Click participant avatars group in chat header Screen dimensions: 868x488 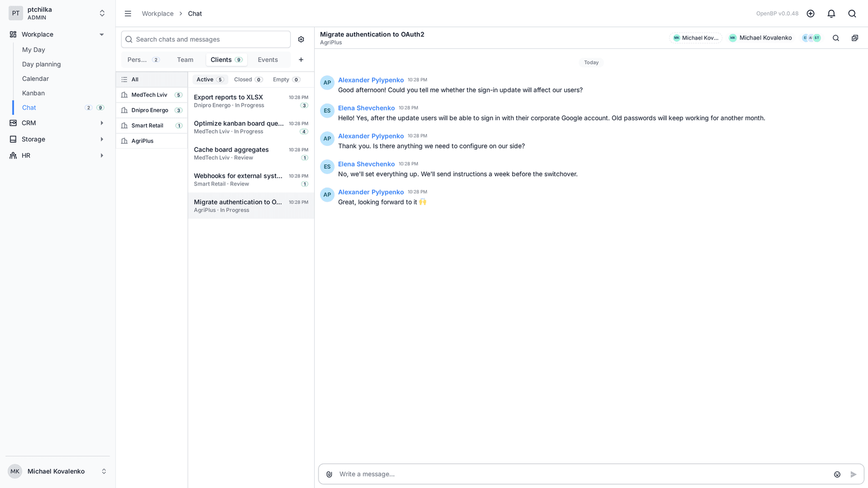coord(812,38)
